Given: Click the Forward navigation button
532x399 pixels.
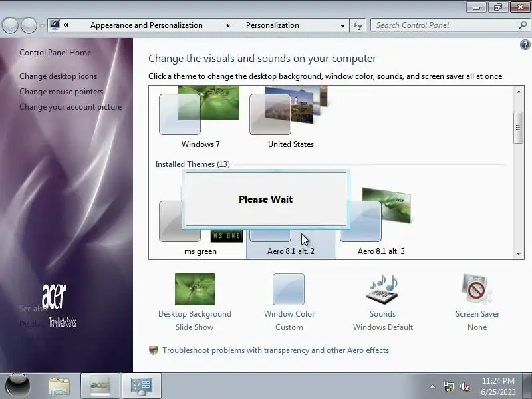Looking at the screenshot, I should point(29,25).
